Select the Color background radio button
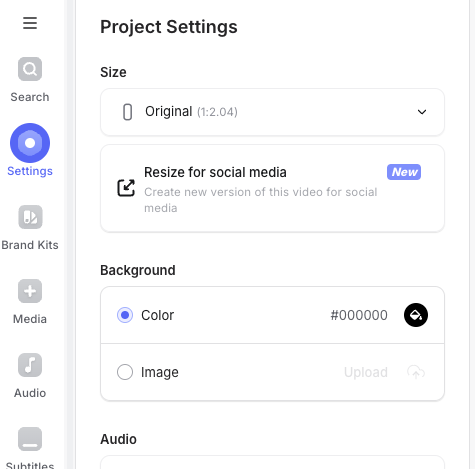This screenshot has height=469, width=475. pos(125,315)
